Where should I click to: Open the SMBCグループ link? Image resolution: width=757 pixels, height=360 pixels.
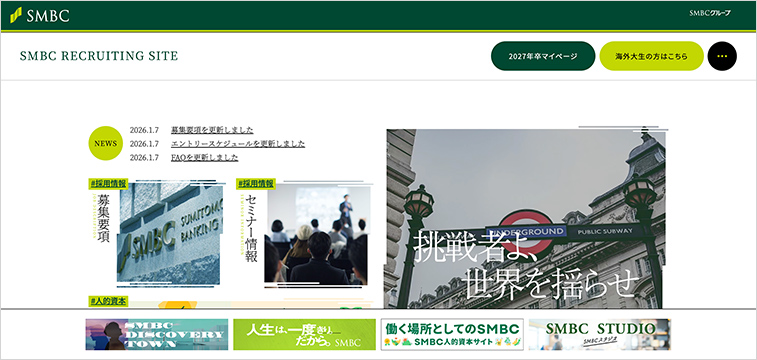coord(710,14)
